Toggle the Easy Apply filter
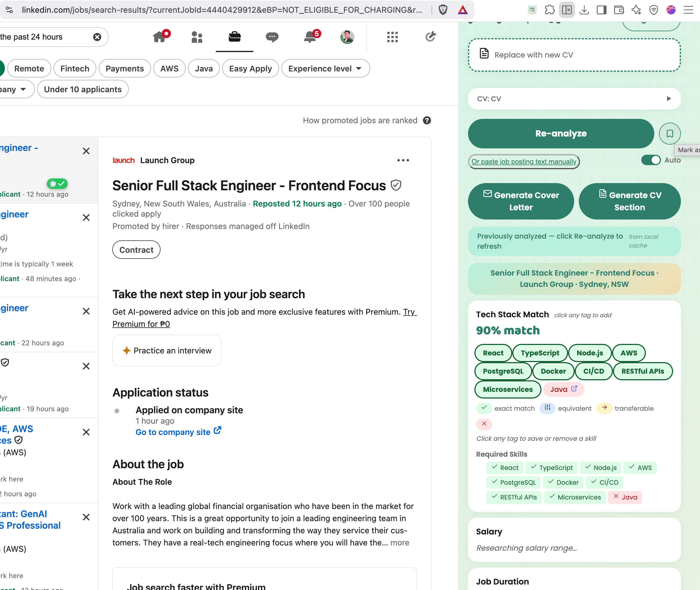The width and height of the screenshot is (700, 590). (x=250, y=69)
